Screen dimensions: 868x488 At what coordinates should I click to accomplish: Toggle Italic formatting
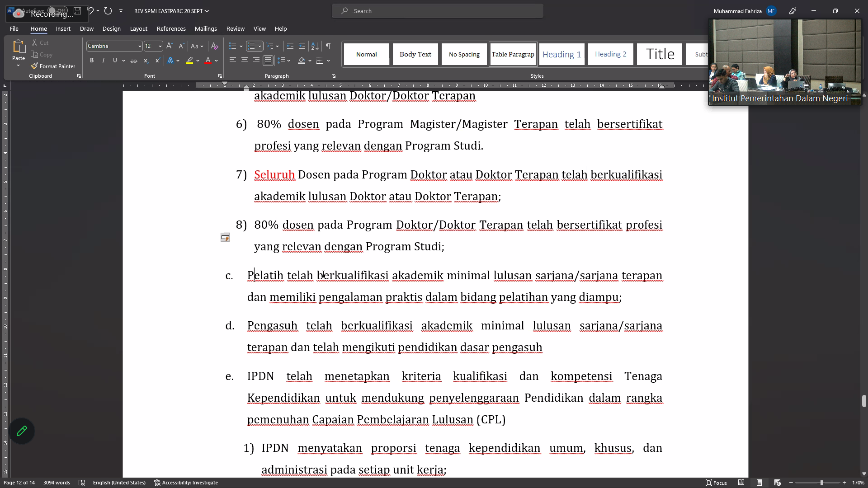(103, 61)
